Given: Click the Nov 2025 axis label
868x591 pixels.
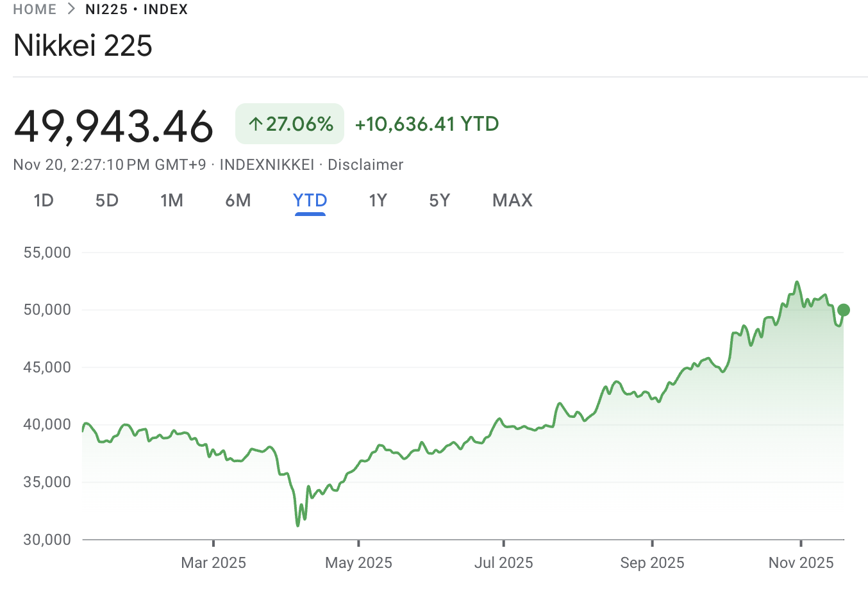Looking at the screenshot, I should tap(801, 562).
